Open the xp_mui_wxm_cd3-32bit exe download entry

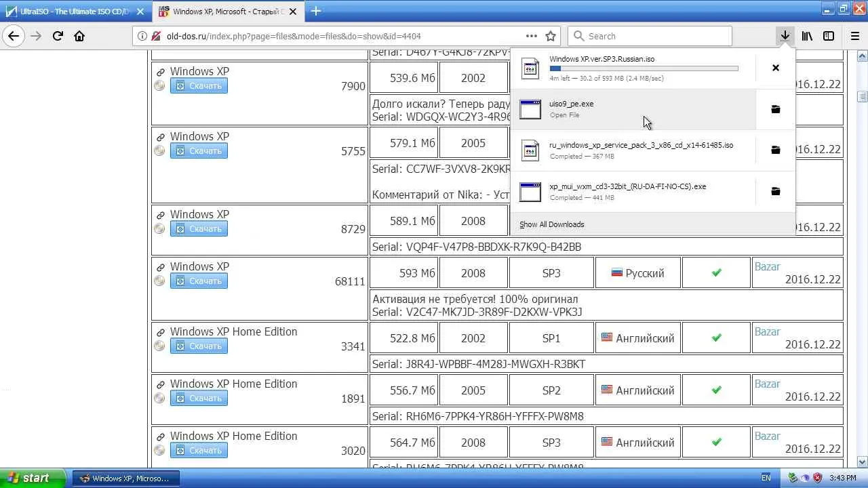click(x=632, y=192)
